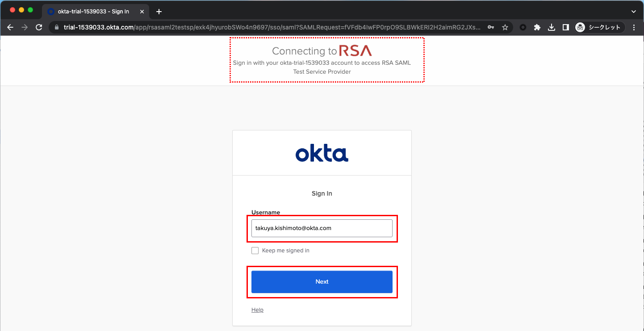Open a new tab with the plus button
644x331 pixels.
click(159, 11)
